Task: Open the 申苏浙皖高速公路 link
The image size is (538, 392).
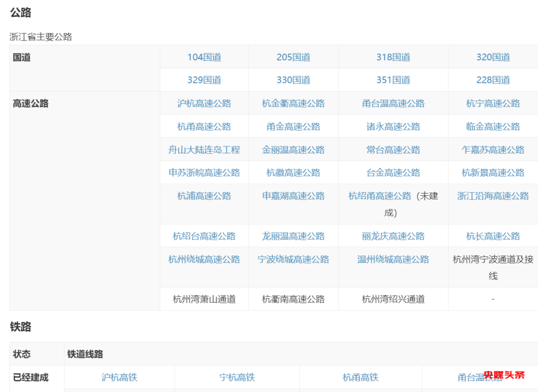Action: (204, 173)
